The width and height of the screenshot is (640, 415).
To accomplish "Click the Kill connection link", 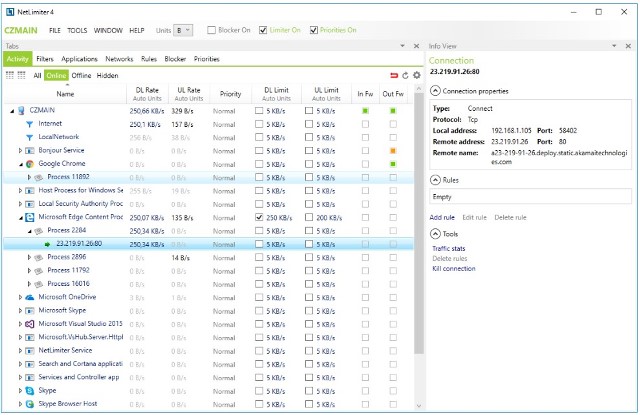I will 453,268.
